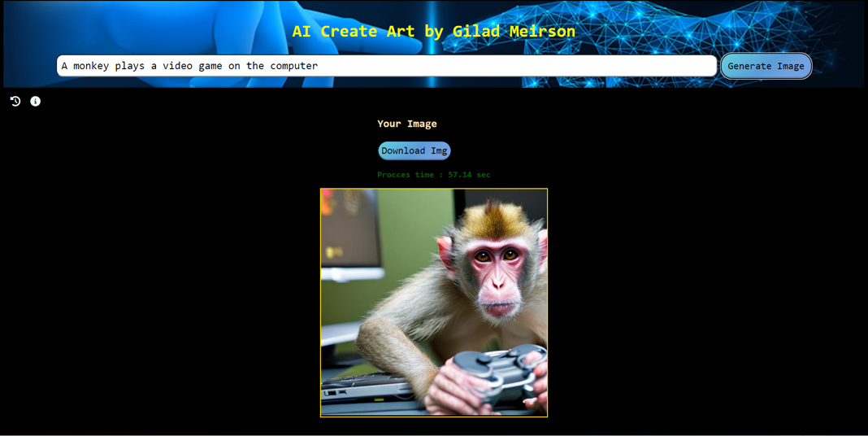Click the "Your Image" heading

406,124
